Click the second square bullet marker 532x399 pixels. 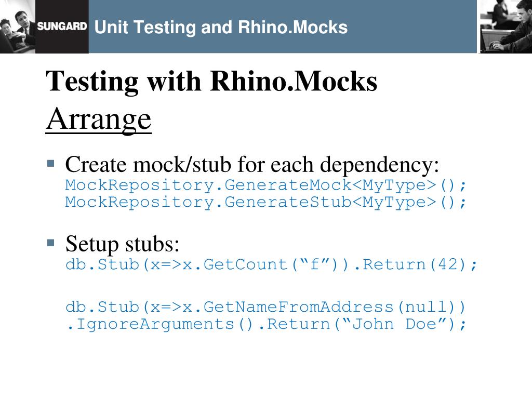pyautogui.click(x=50, y=242)
